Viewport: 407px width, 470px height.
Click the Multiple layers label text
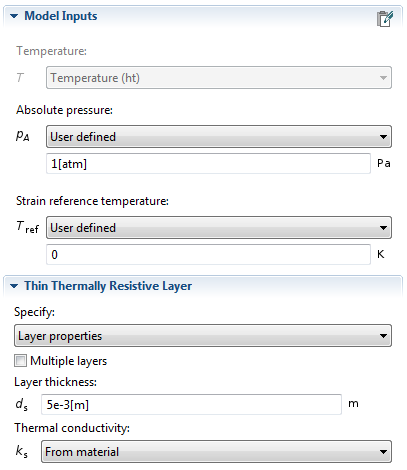tap(69, 361)
